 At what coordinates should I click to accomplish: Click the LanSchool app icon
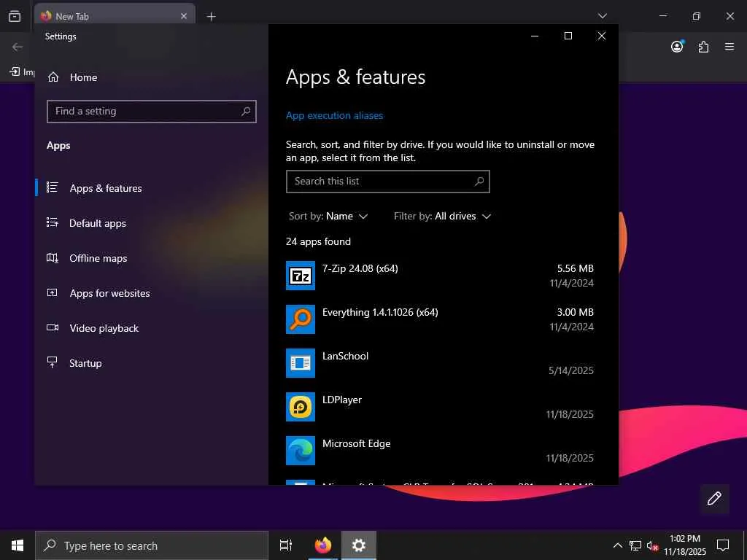300,363
